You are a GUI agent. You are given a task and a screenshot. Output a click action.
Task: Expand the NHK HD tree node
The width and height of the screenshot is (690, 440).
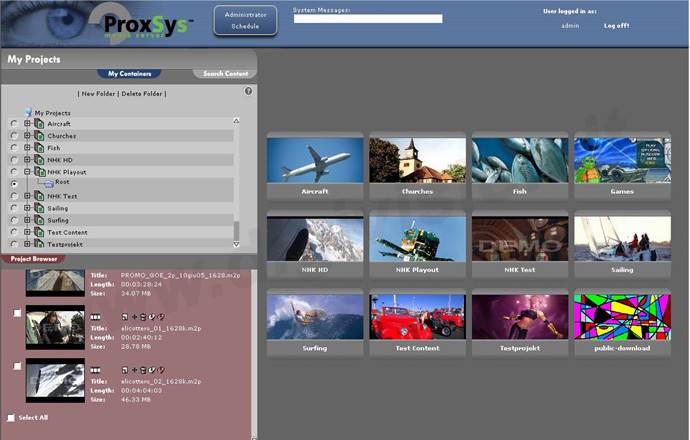tap(27, 160)
